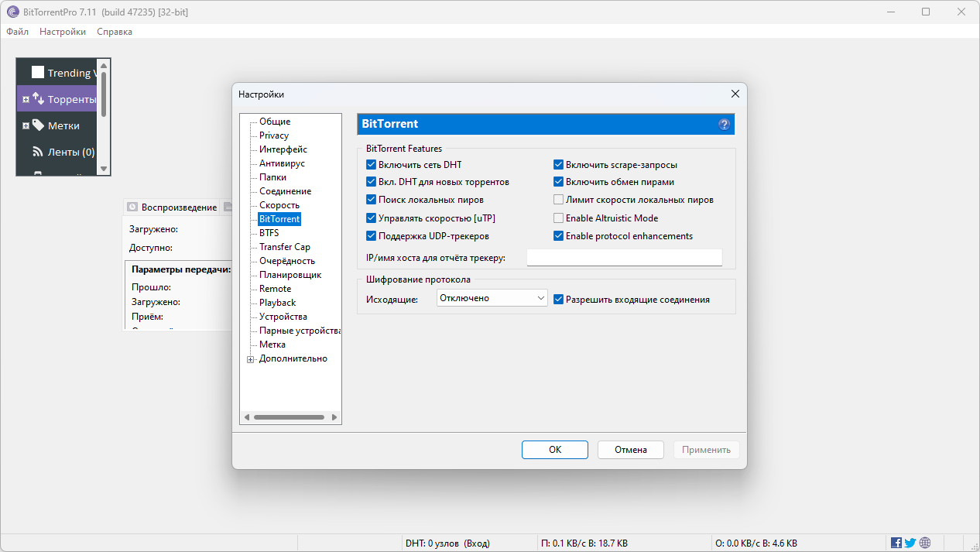Click the IP/имя хоста input field
The image size is (980, 552).
624,258
